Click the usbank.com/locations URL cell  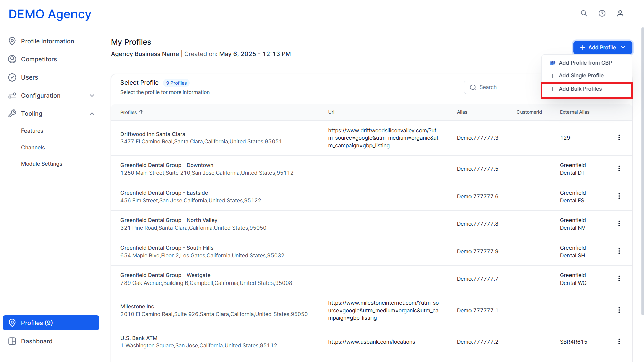[x=371, y=342]
